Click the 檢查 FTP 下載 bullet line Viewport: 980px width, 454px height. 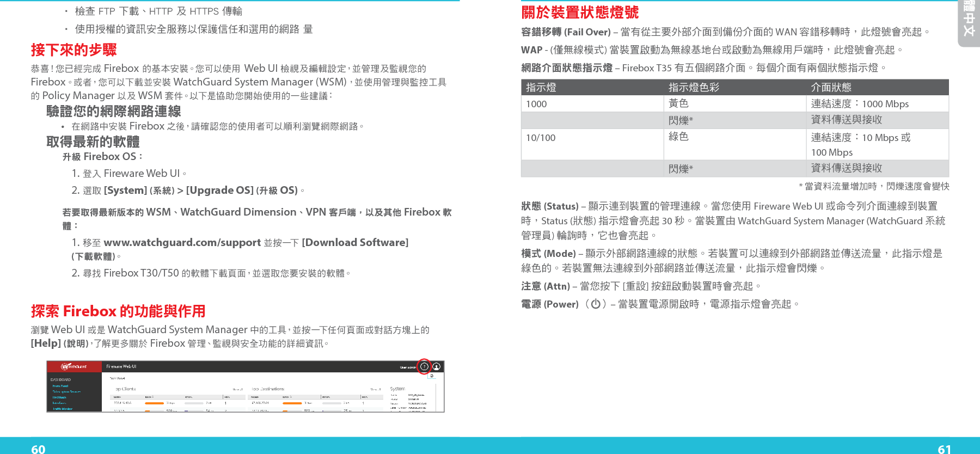tap(158, 11)
